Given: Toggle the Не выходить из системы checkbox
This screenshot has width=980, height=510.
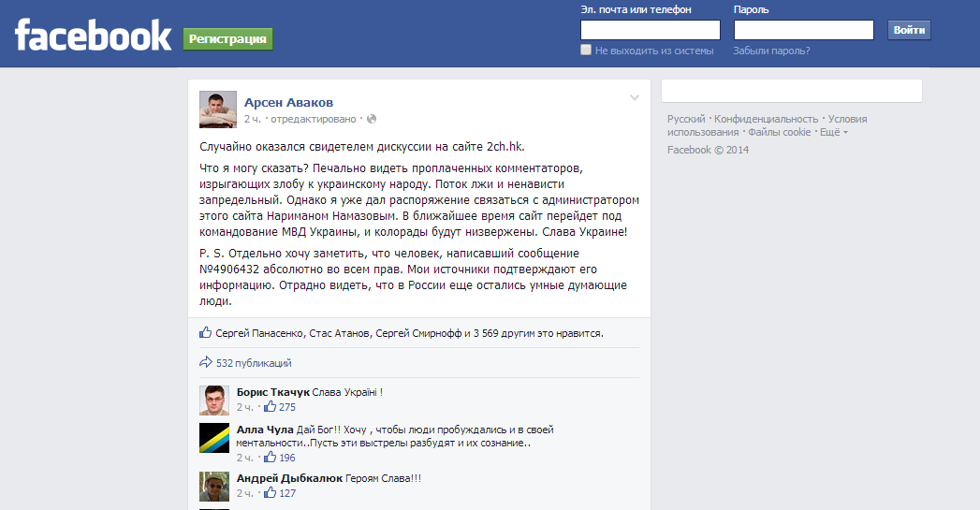Looking at the screenshot, I should (x=586, y=50).
